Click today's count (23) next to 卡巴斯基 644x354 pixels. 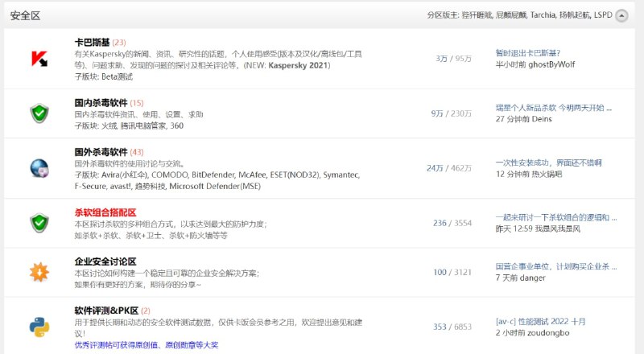tap(119, 43)
